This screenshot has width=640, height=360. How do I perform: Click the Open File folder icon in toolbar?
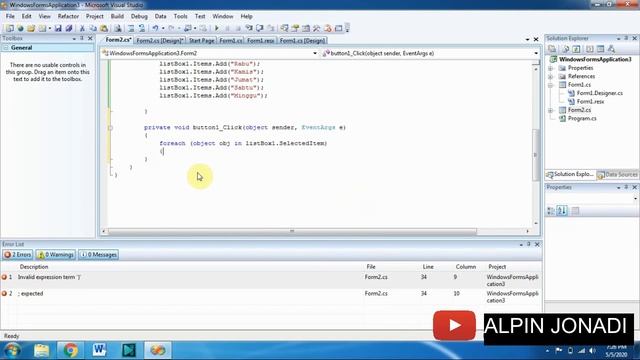(x=31, y=28)
